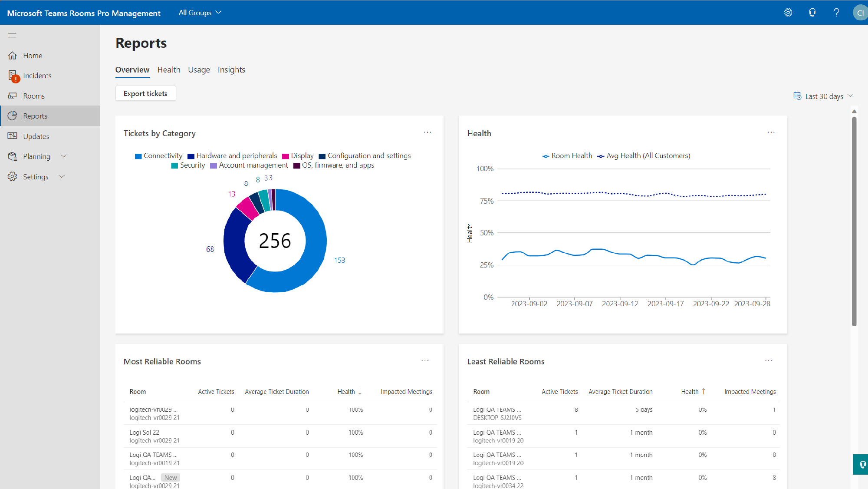Click the settings gear in top bar
This screenshot has height=489, width=868.
coord(788,13)
